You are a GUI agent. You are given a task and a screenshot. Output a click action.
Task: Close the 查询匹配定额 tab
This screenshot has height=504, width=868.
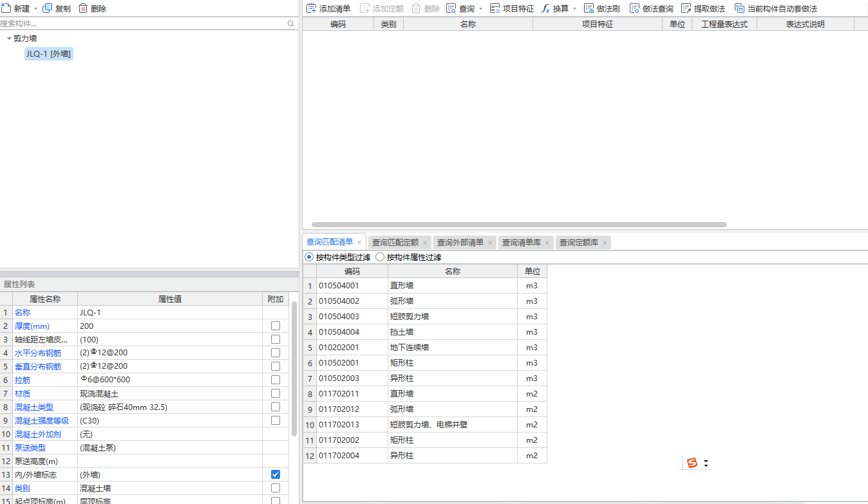425,243
